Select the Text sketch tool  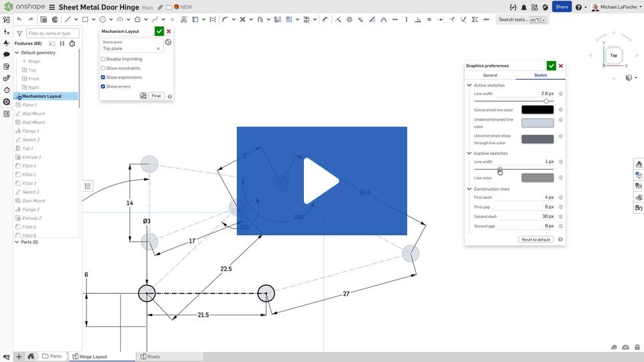click(184, 19)
